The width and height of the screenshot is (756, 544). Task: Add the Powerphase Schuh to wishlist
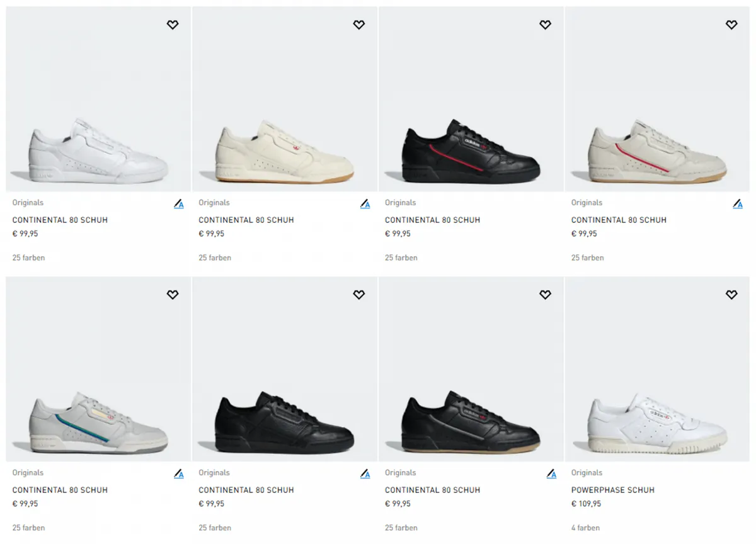731,295
